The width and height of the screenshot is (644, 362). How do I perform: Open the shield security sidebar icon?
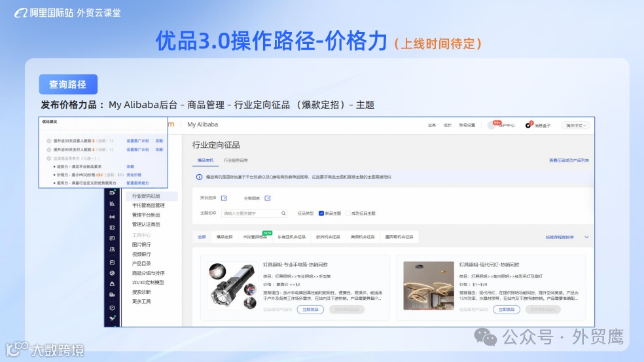(112, 308)
